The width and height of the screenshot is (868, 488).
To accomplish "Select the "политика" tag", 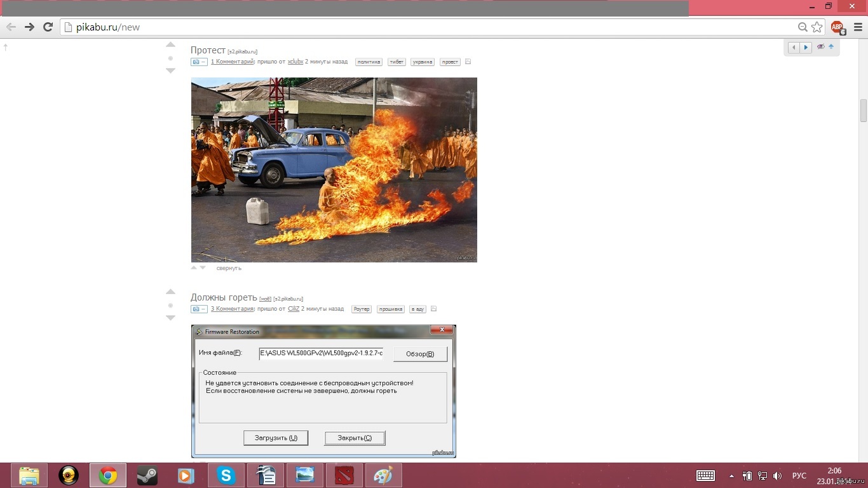I will click(369, 62).
